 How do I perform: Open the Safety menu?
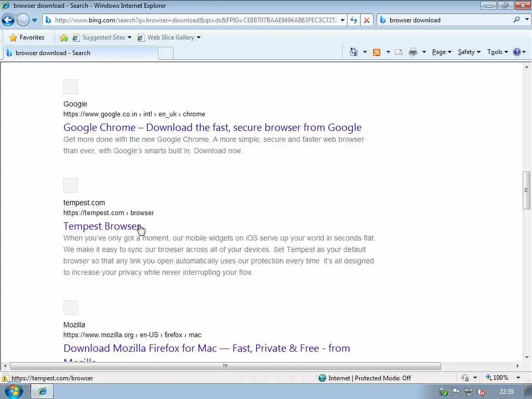point(469,52)
